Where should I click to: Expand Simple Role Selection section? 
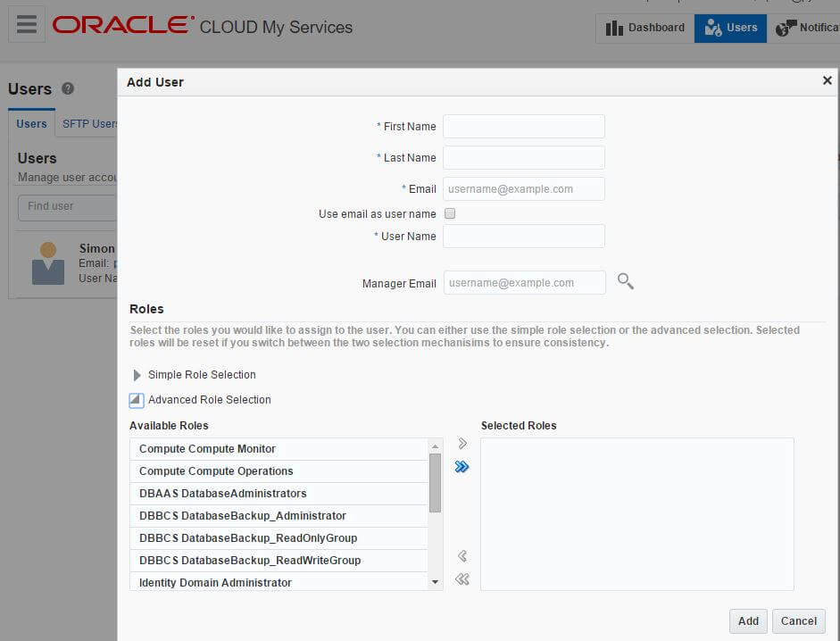click(137, 375)
